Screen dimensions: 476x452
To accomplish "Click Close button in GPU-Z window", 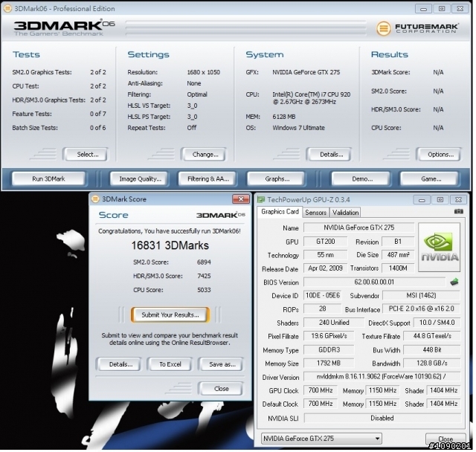I will pos(446,439).
